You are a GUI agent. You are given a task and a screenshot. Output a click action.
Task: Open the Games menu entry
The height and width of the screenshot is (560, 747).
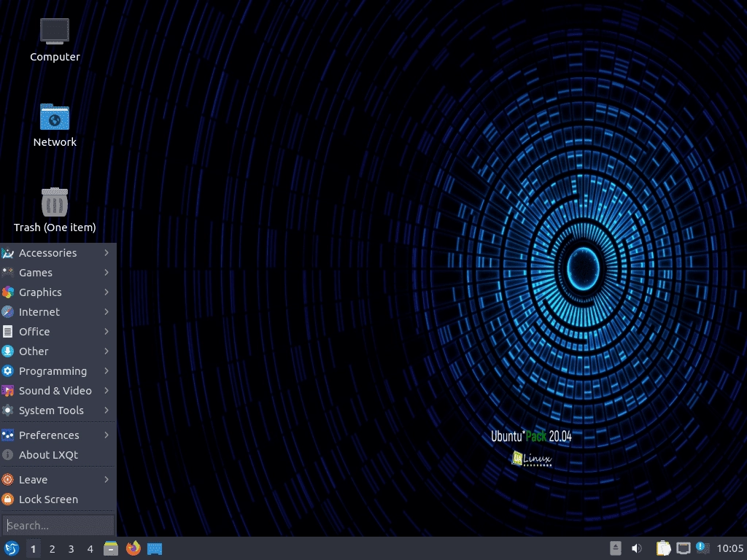coord(58,273)
